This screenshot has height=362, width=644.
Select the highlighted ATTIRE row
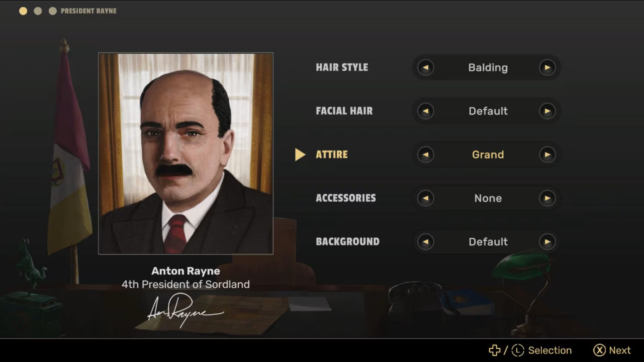click(331, 155)
